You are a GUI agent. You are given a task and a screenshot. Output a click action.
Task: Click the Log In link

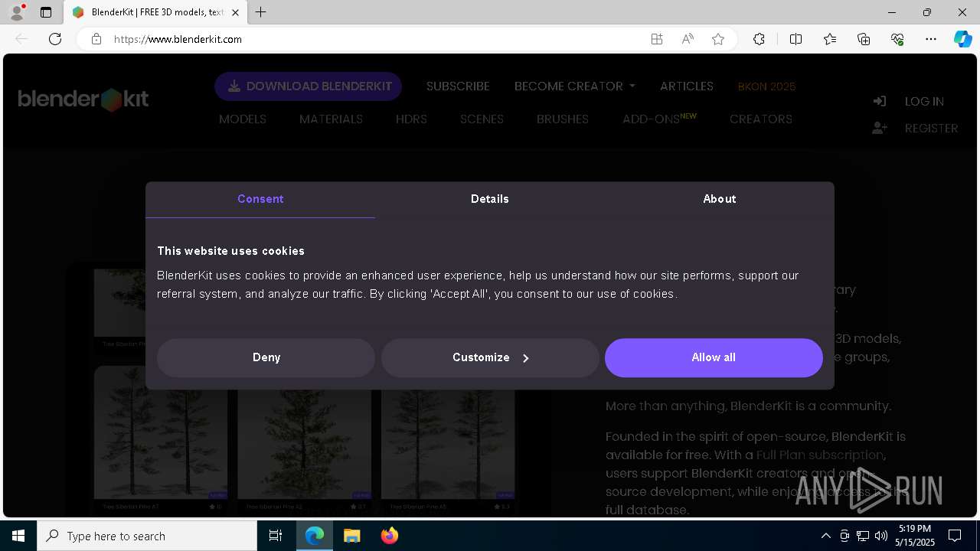924,102
